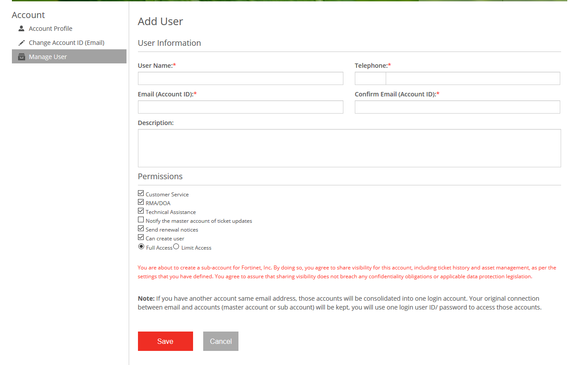Disable the Can create user permission
588x365 pixels.
coord(141,237)
